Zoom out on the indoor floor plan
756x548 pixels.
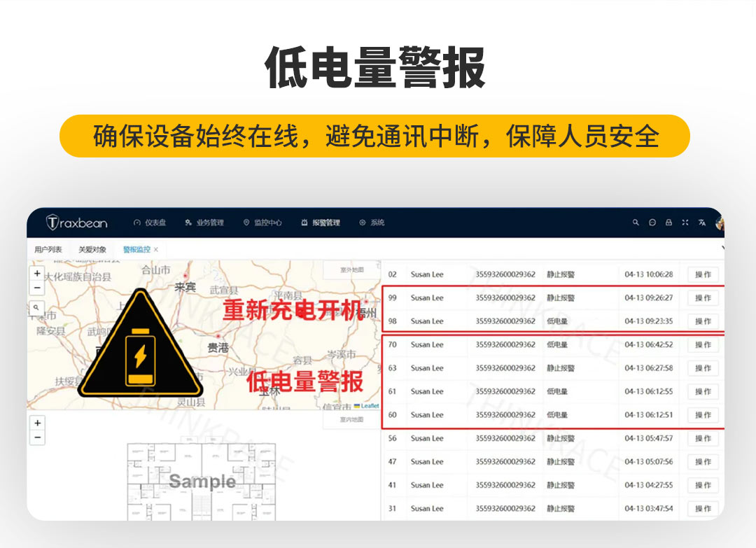click(38, 437)
